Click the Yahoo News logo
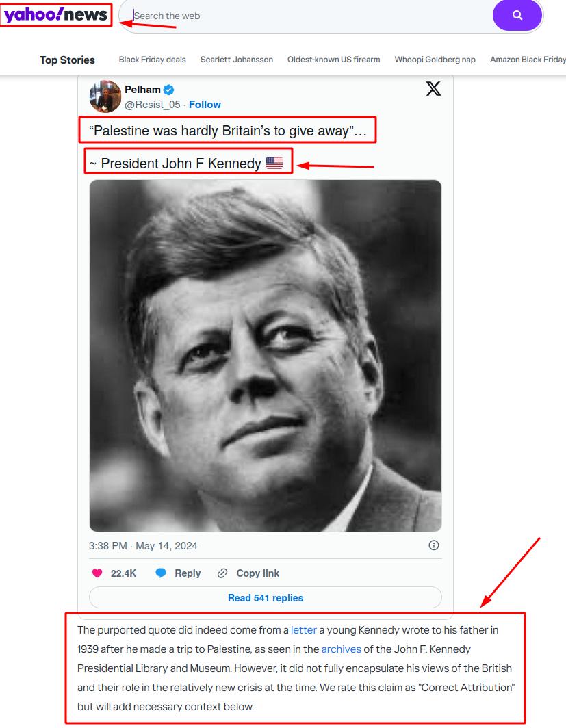 pos(57,15)
